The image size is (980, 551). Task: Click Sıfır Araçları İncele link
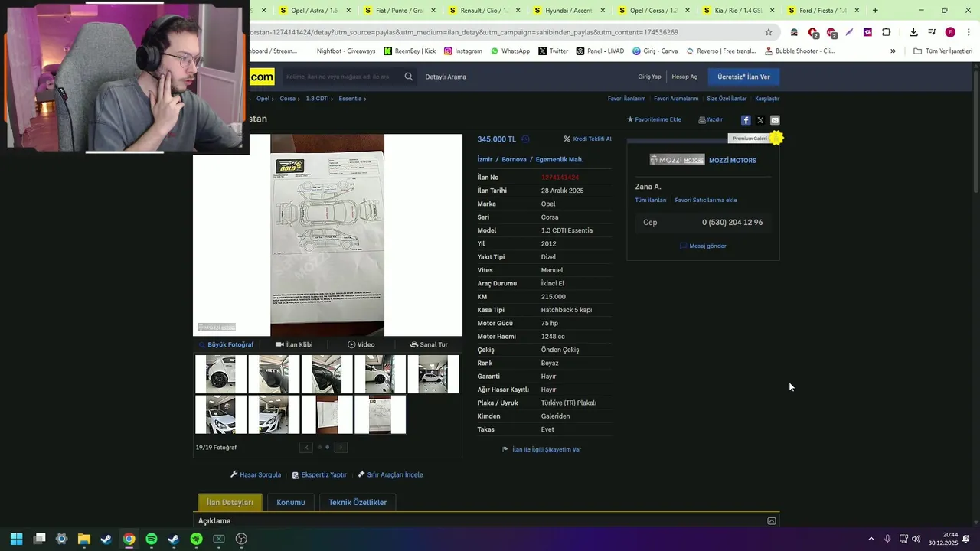390,474
